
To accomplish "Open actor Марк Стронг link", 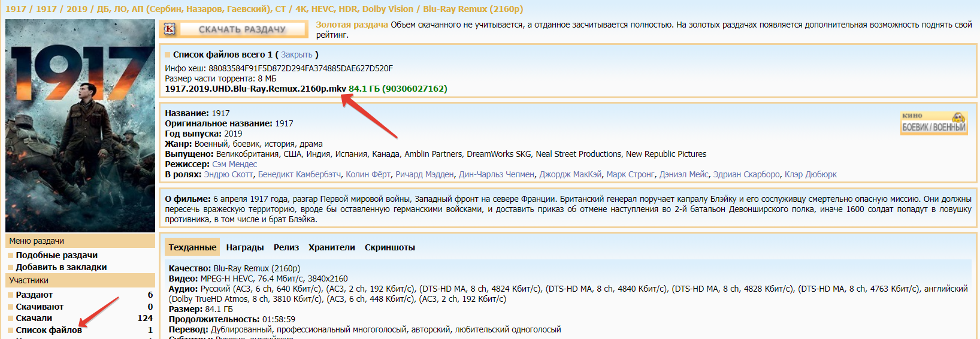I will 630,174.
